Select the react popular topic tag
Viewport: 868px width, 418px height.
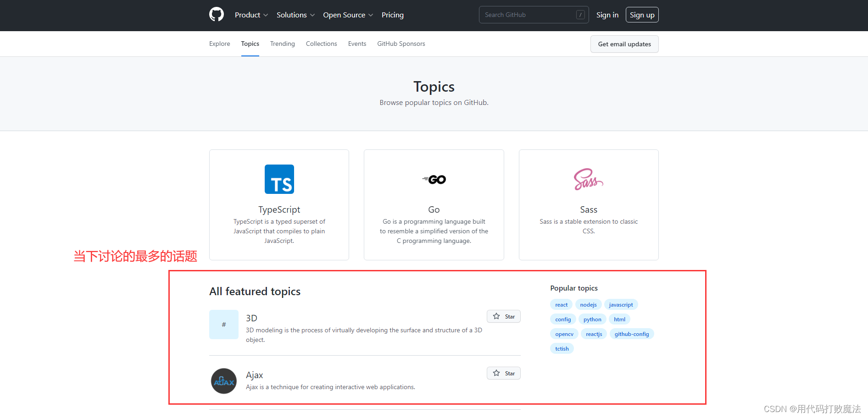(562, 305)
